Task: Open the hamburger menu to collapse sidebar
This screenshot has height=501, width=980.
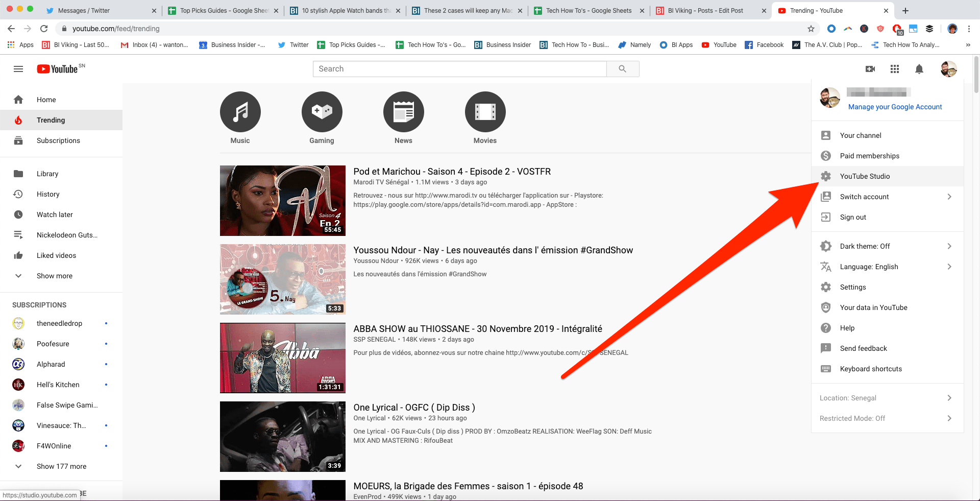Action: [18, 68]
